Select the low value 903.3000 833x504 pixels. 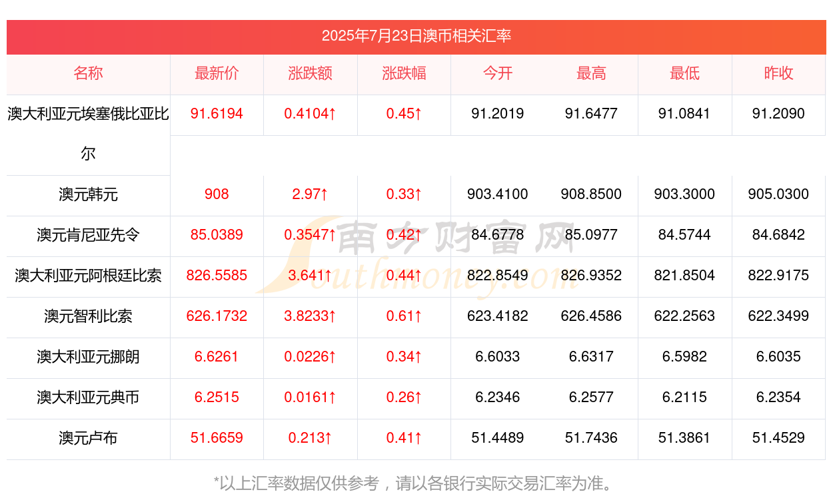(684, 194)
